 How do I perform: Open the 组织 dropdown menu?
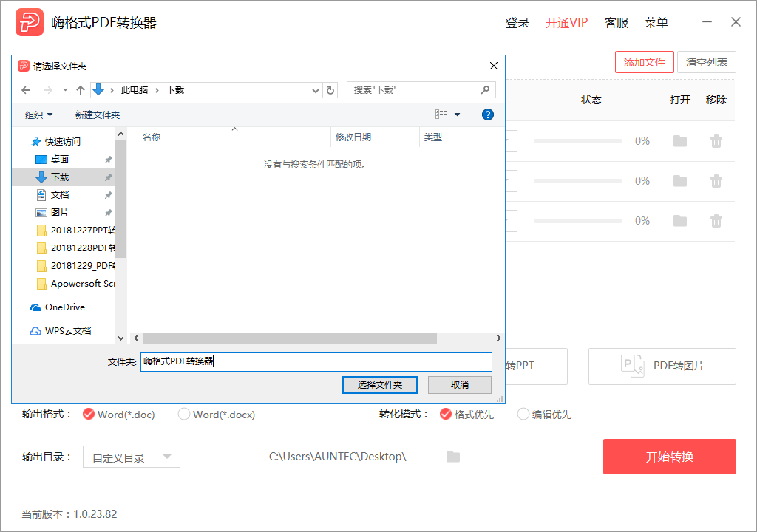[x=38, y=115]
